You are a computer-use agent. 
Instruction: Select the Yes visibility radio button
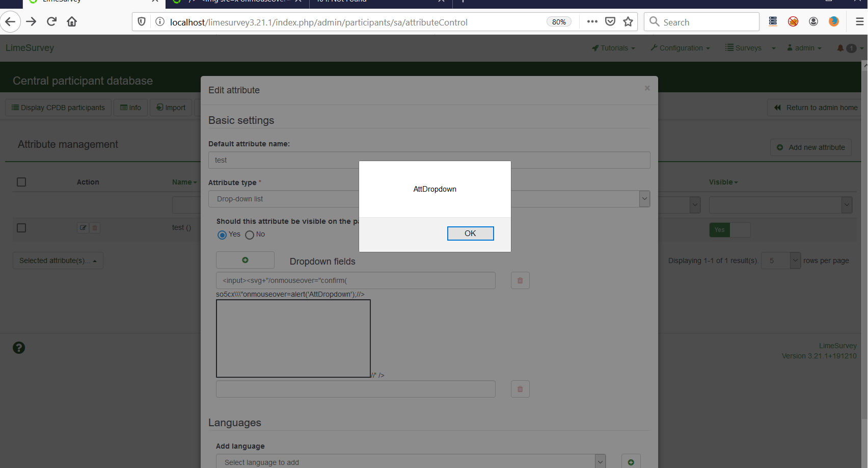(x=222, y=235)
